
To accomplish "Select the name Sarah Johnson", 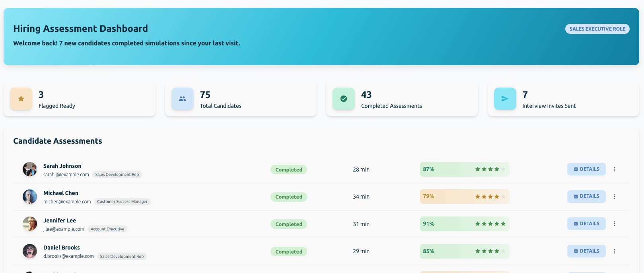I will (x=62, y=166).
